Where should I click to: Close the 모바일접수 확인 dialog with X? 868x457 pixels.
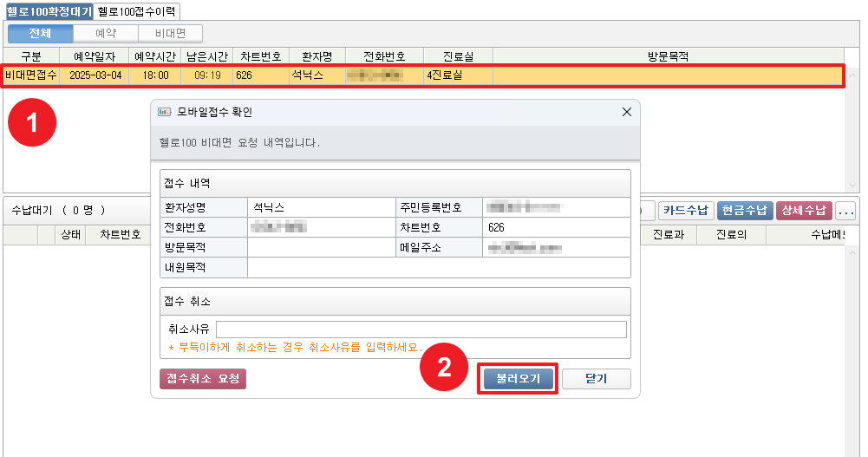pyautogui.click(x=626, y=113)
